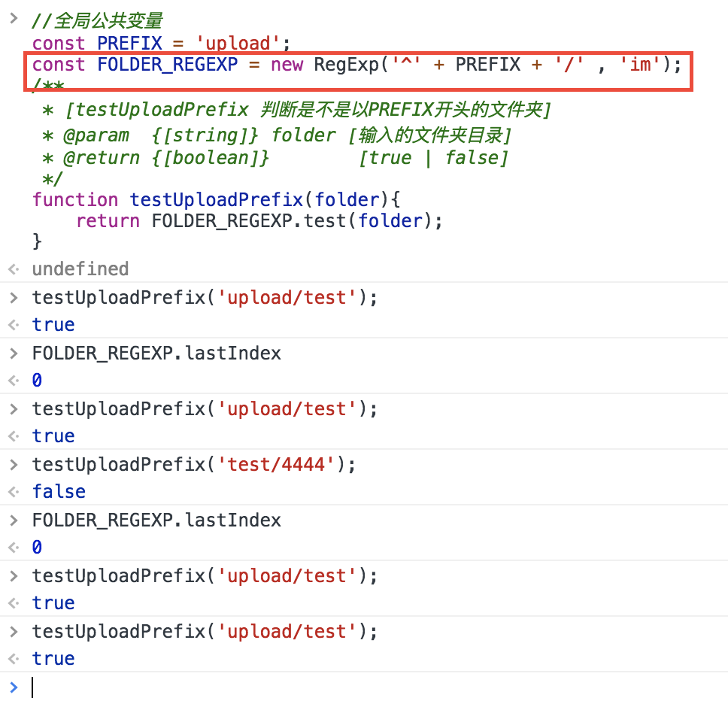This screenshot has width=728, height=710.
Task: Click the 'upload' string literal in PREFIX
Action: [242, 43]
